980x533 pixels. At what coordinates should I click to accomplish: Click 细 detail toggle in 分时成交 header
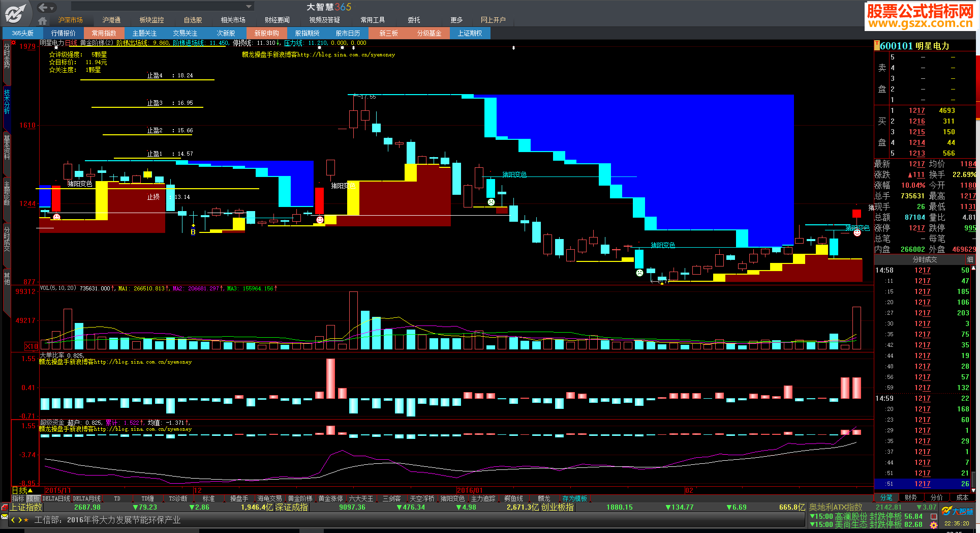pos(970,259)
